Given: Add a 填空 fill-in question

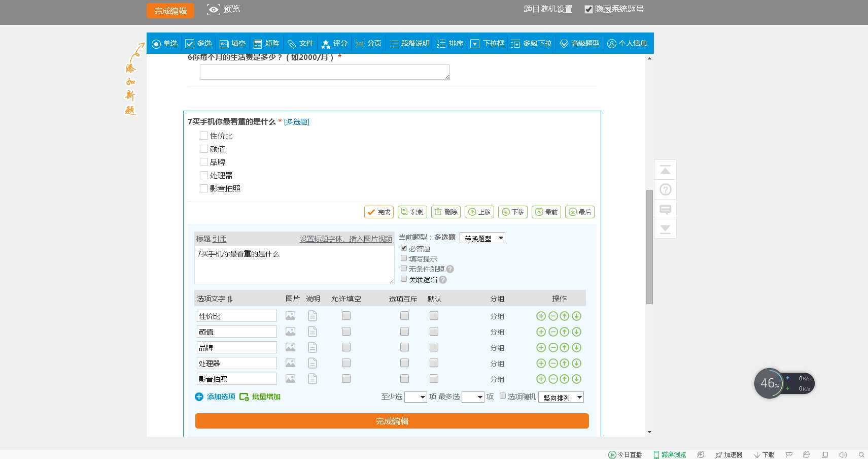Looking at the screenshot, I should (232, 44).
